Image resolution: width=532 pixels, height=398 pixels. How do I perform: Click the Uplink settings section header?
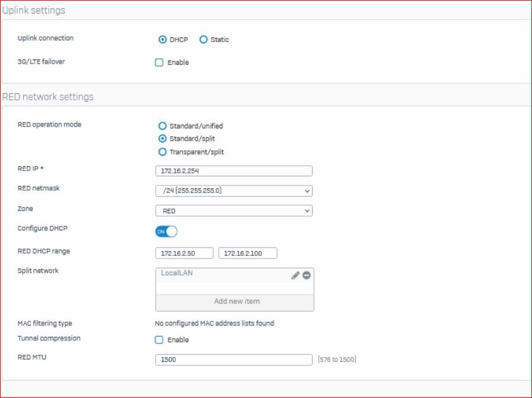tap(34, 10)
